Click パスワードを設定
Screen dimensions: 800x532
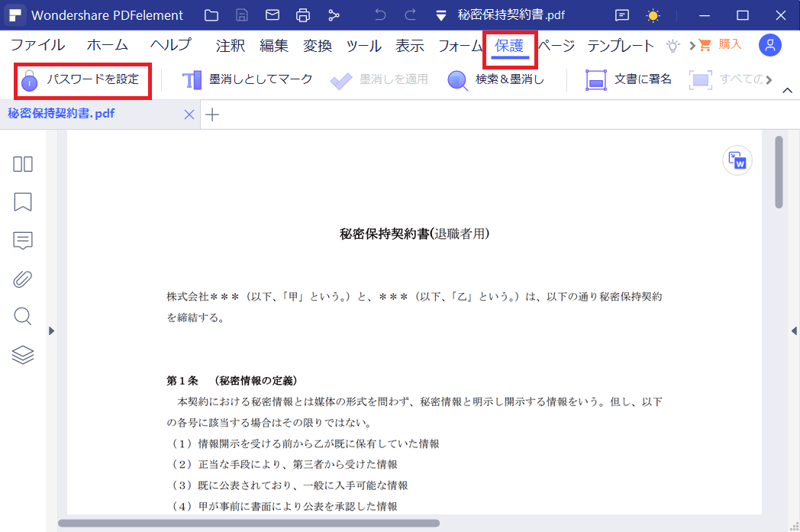(84, 79)
